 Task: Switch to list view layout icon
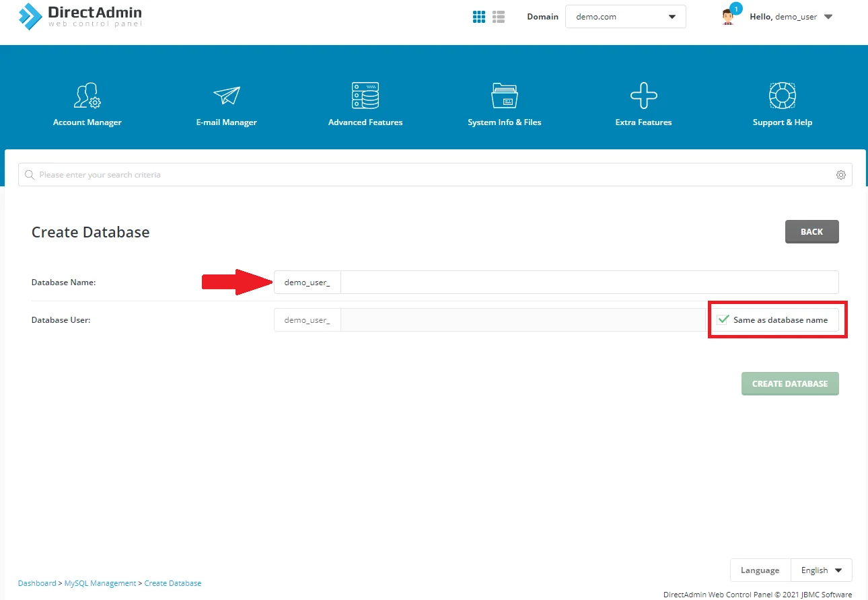[x=499, y=17]
